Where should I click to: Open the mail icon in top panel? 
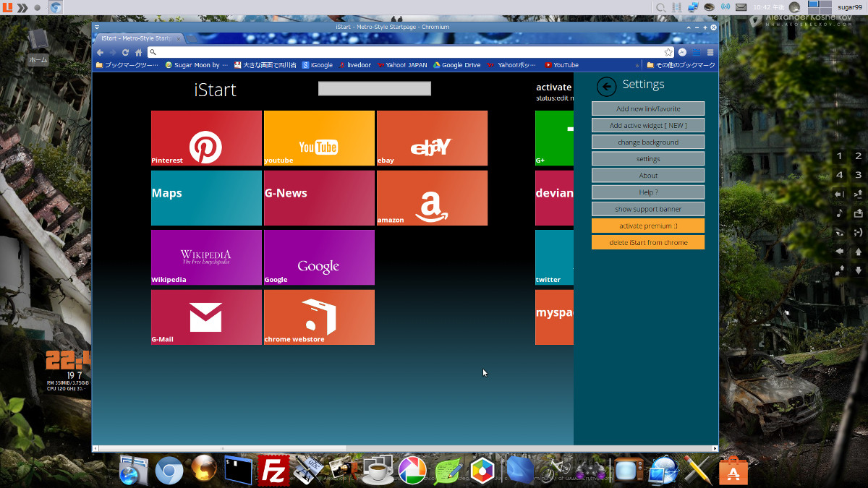[741, 7]
